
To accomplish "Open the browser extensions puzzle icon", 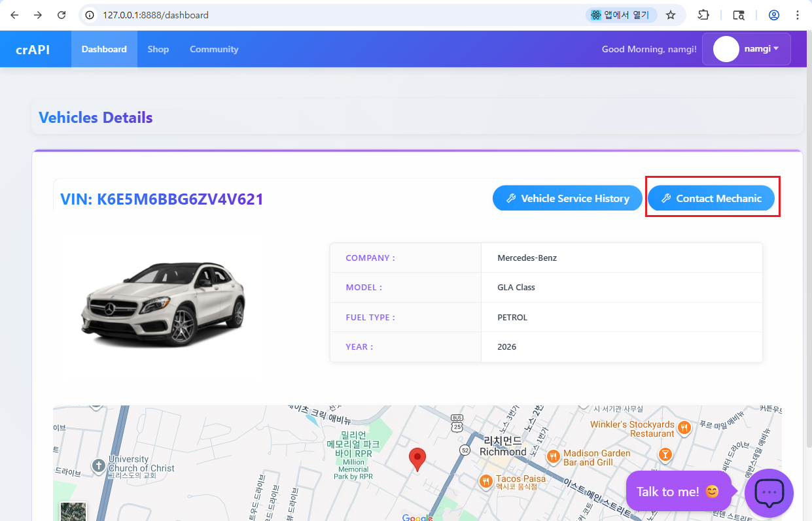I will pyautogui.click(x=703, y=15).
